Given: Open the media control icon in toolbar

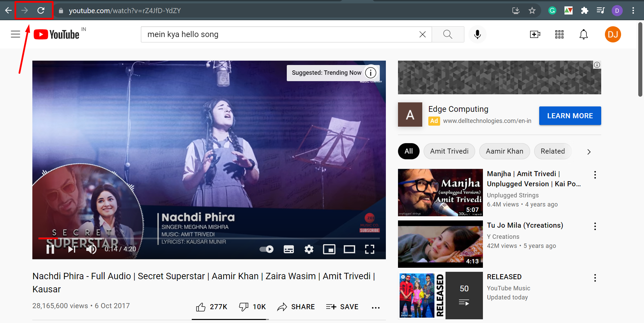Looking at the screenshot, I should tap(601, 10).
